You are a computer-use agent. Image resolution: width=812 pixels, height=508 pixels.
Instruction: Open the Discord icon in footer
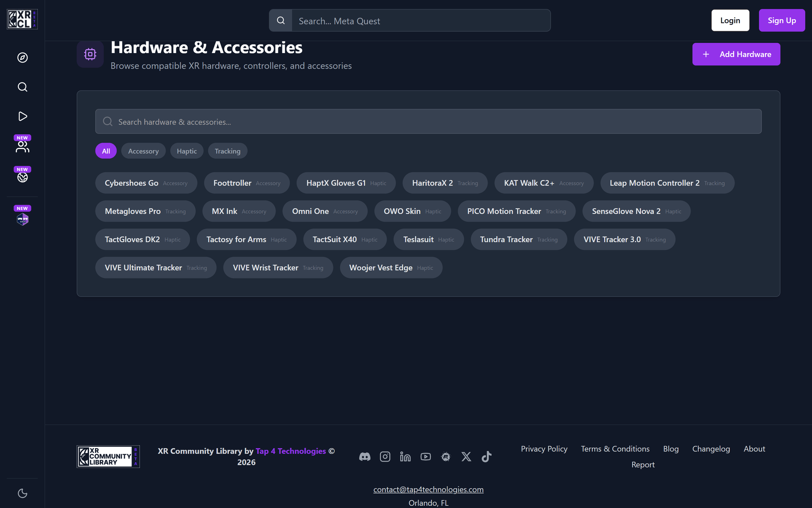tap(365, 457)
